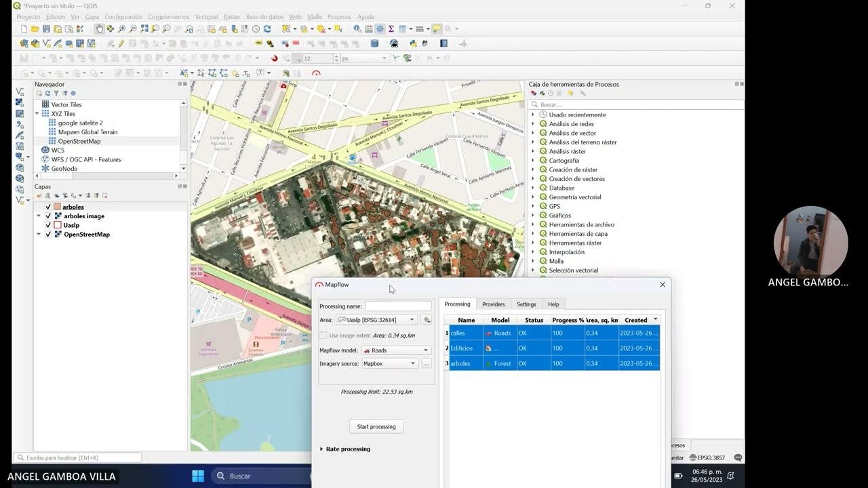Expand the Rate processing section
The image size is (868, 488).
click(x=321, y=449)
